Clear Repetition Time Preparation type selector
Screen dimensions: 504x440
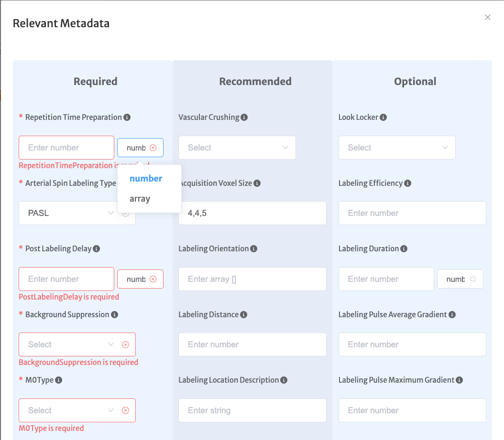(153, 148)
